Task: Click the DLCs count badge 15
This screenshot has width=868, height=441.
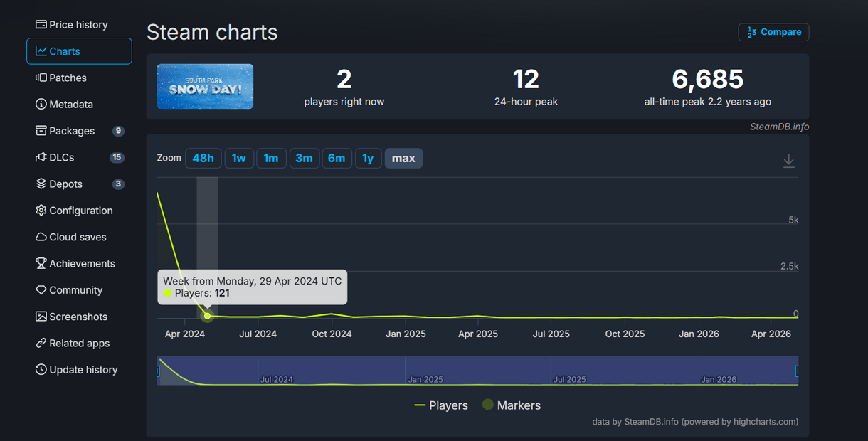Action: pos(117,157)
